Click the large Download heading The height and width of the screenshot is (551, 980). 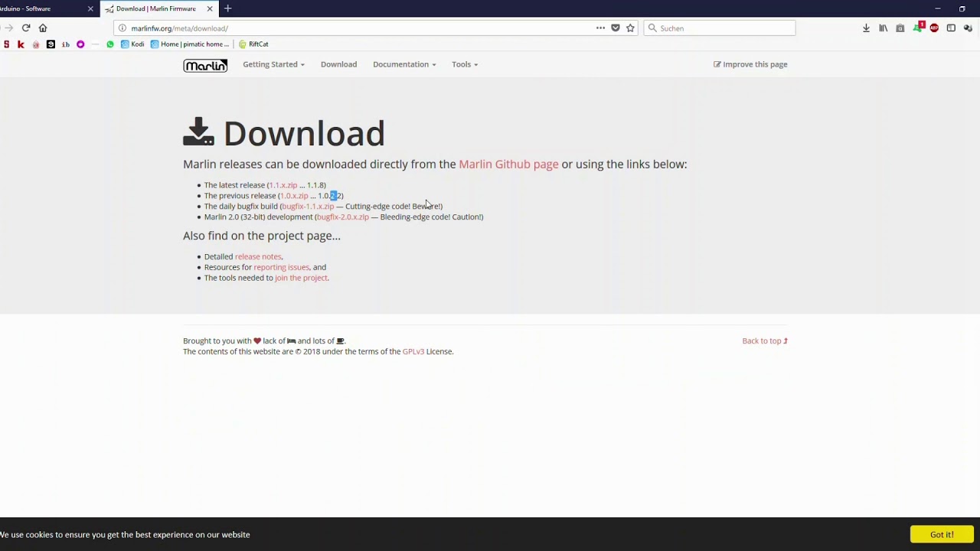click(x=304, y=133)
